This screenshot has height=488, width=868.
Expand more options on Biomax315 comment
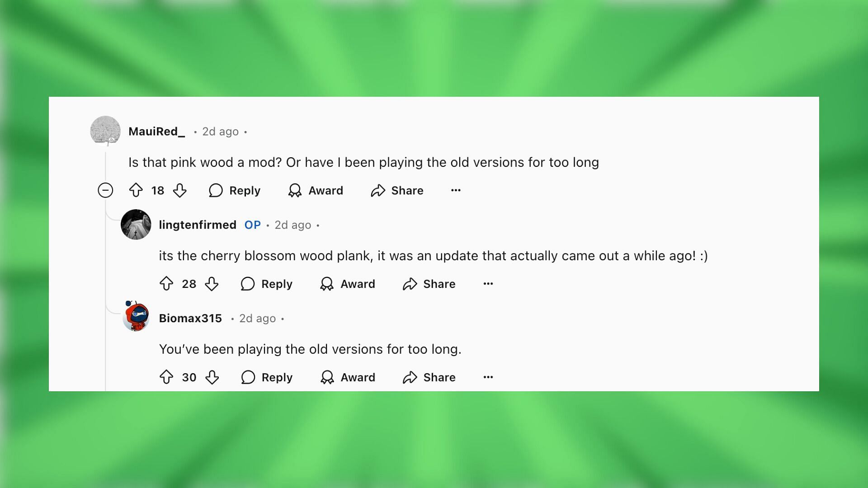click(488, 376)
